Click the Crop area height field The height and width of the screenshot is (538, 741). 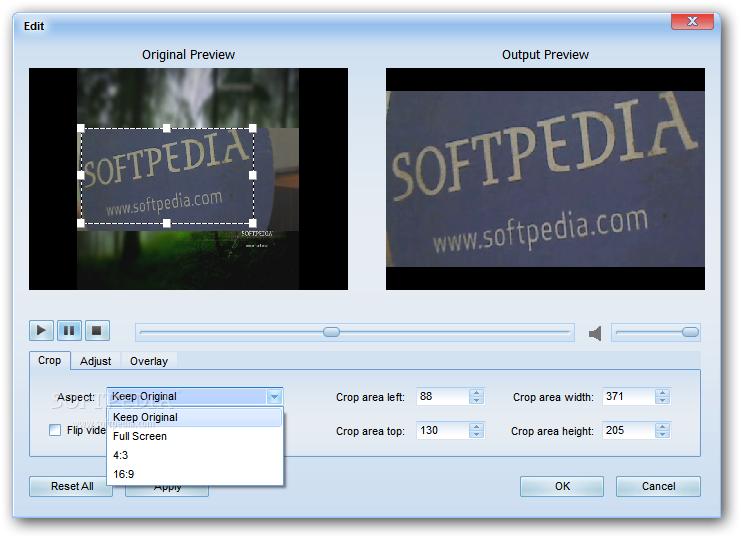[629, 431]
